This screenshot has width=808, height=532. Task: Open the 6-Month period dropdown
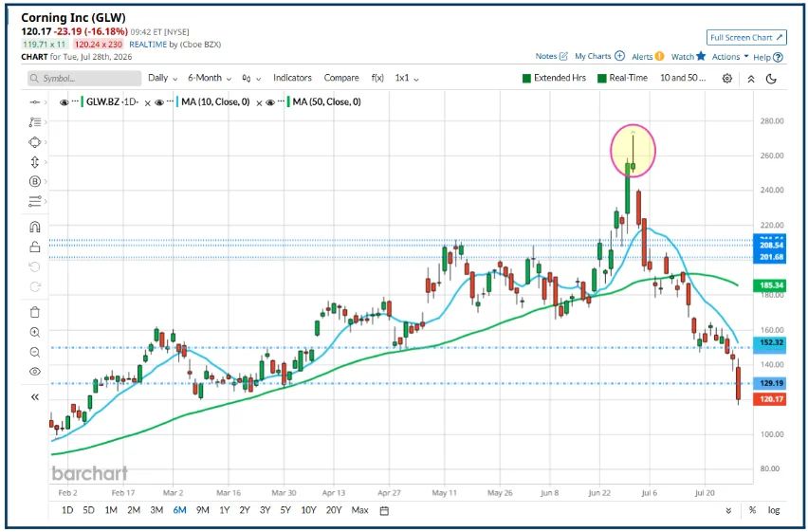(x=210, y=78)
